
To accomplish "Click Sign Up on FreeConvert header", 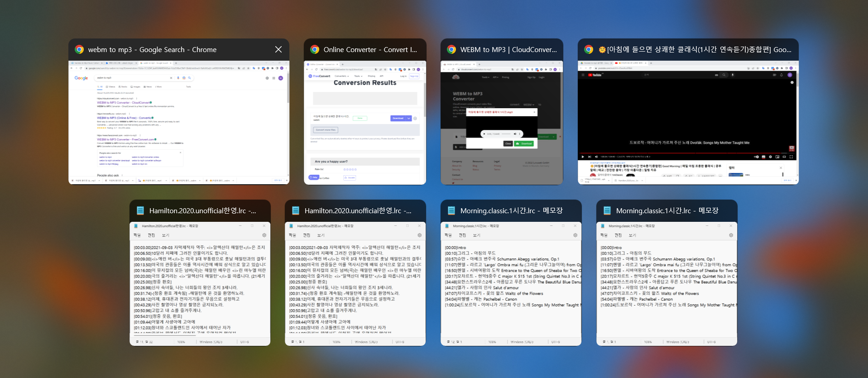I will pos(414,76).
